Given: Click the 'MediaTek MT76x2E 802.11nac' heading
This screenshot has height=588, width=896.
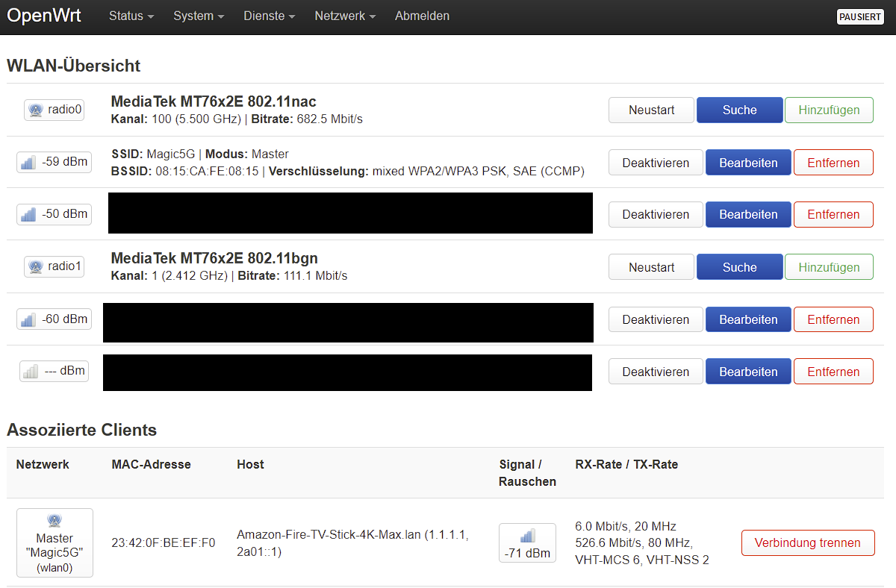Looking at the screenshot, I should click(214, 101).
